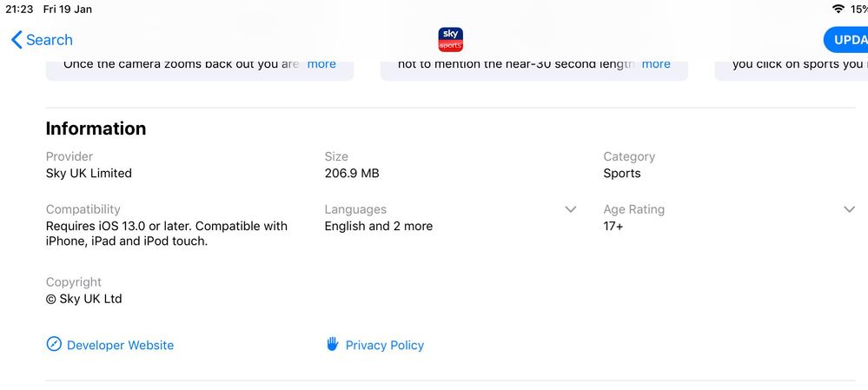Tap the © Sky UK Ltd copyright text
The image size is (868, 390).
pos(84,299)
